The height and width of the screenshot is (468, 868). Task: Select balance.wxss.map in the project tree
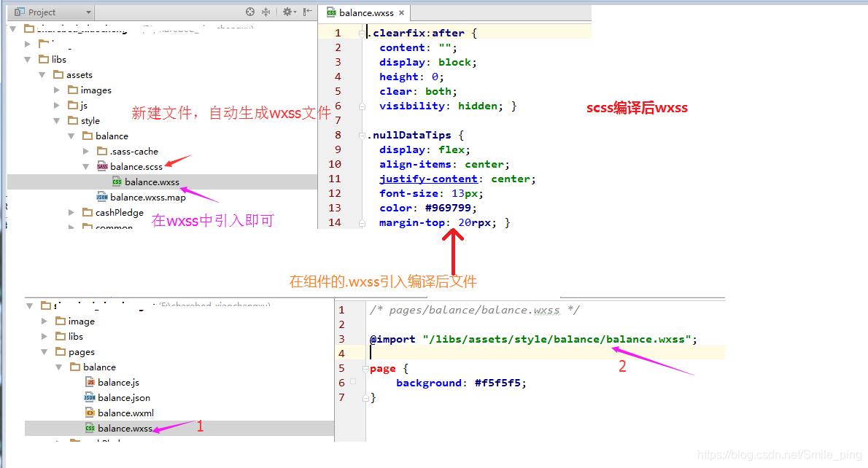pos(148,198)
